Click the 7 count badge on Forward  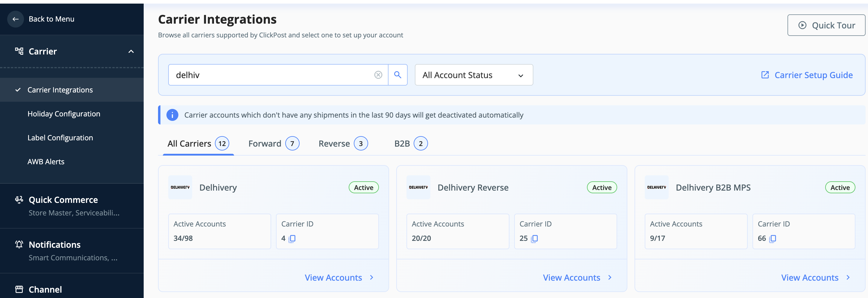tap(292, 143)
